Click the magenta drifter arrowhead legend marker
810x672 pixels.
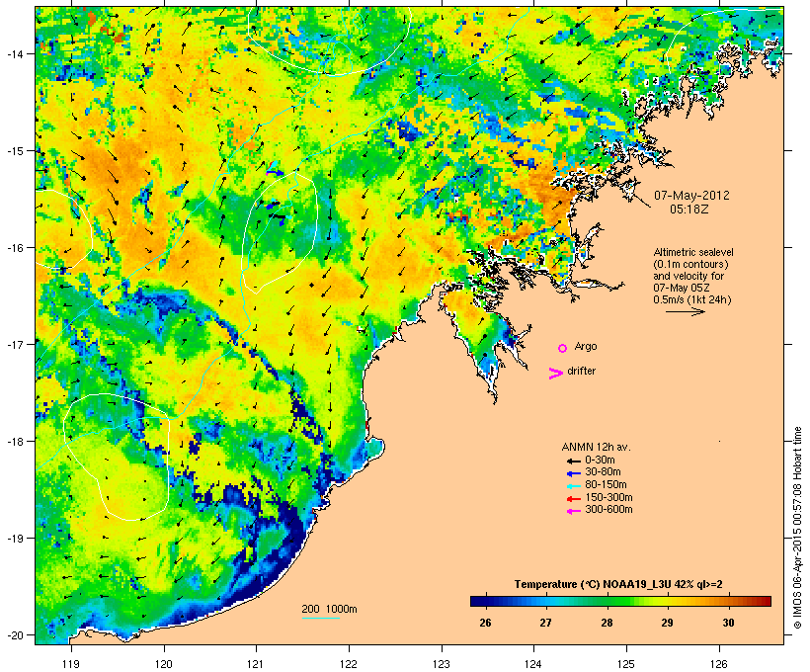(x=555, y=374)
